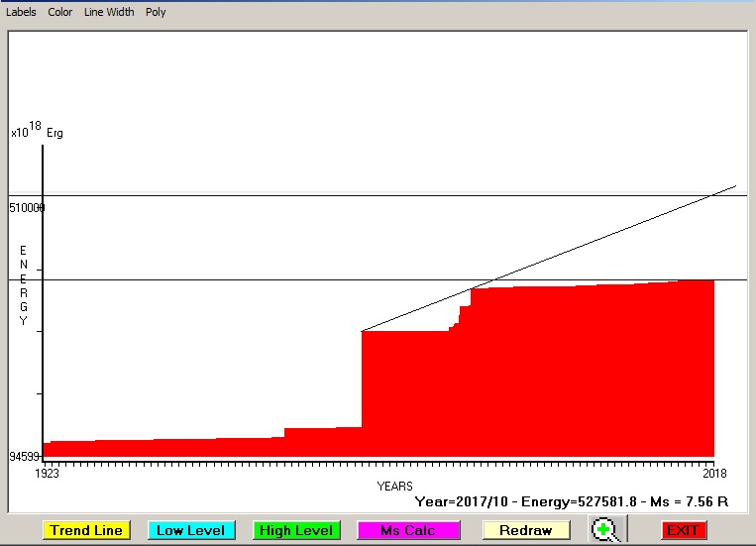
Task: Click the 1923 start year label
Action: (48, 474)
